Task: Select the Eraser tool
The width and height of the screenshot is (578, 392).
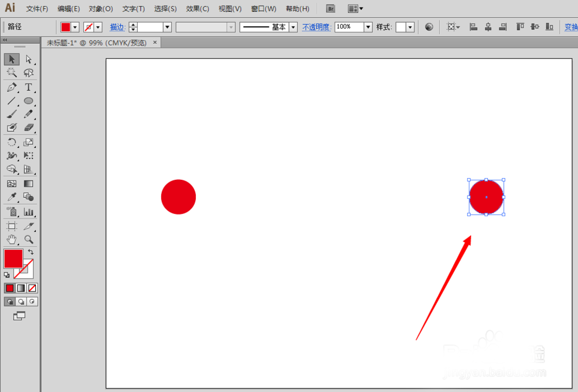Action: tap(28, 128)
